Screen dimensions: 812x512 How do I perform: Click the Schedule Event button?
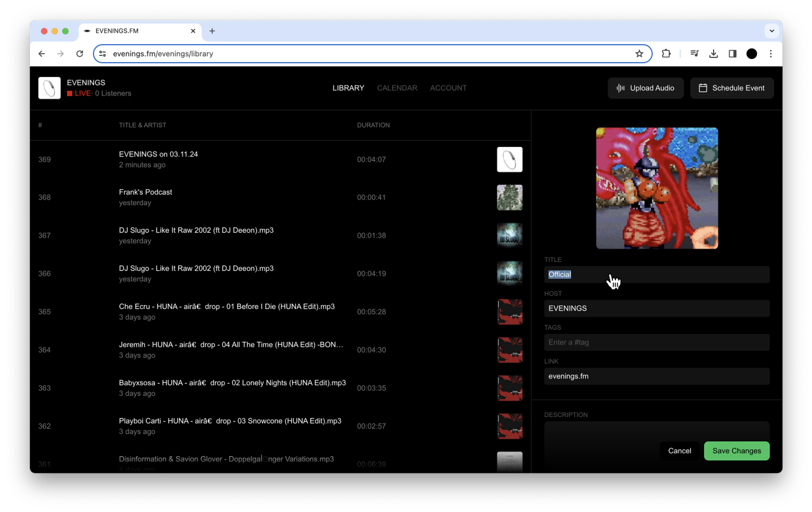pos(732,88)
